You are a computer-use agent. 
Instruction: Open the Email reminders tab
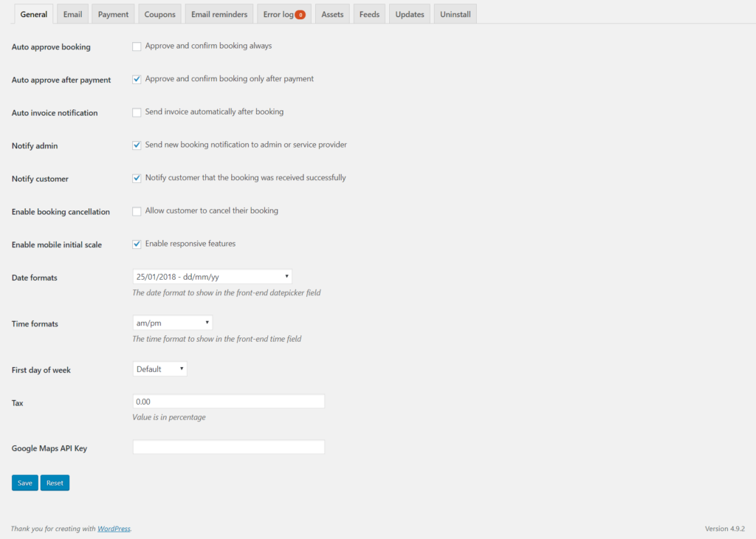click(x=219, y=13)
